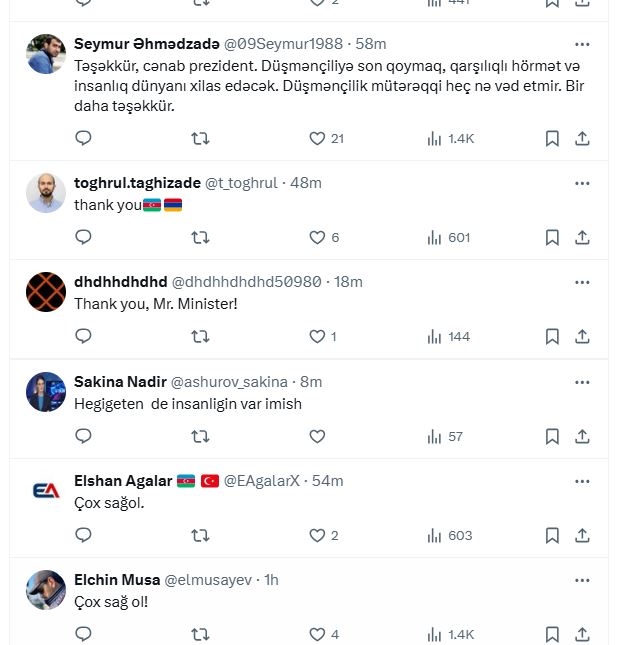Like the dhdhhdhdhd tweet
This screenshot has width=620, height=645.
tap(317, 336)
